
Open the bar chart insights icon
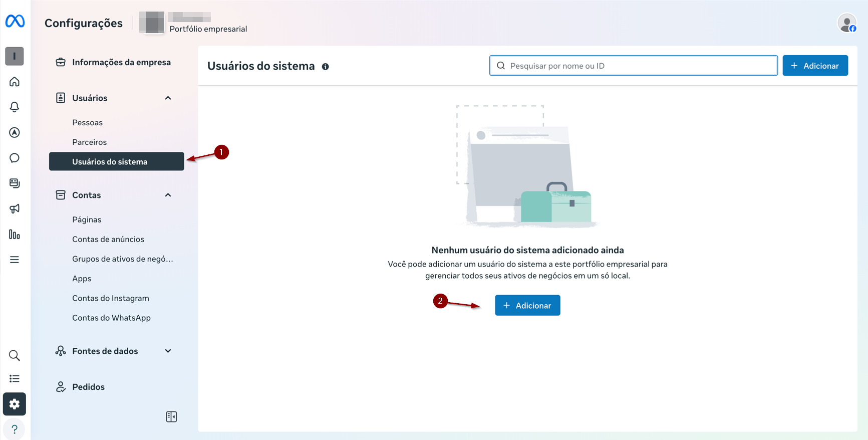(15, 234)
